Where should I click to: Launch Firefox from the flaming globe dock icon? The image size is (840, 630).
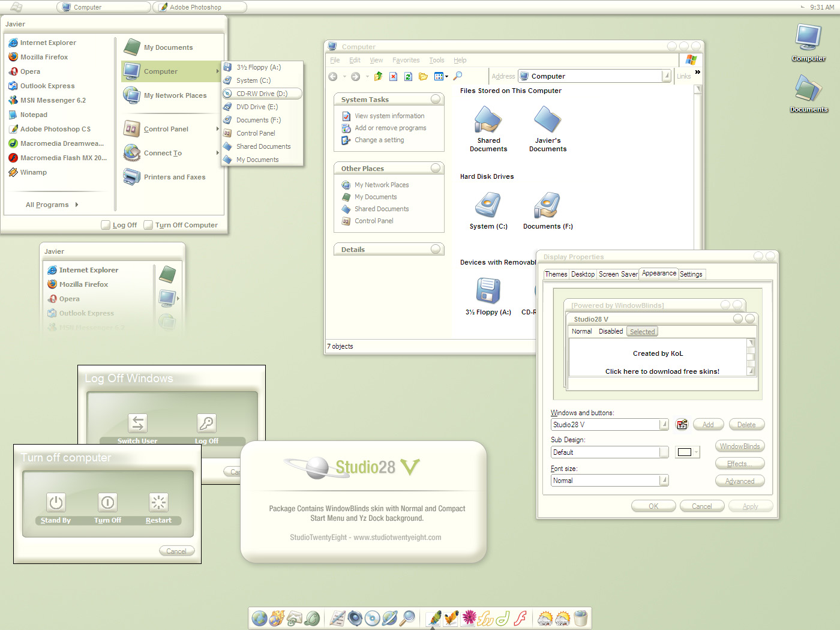[277, 618]
